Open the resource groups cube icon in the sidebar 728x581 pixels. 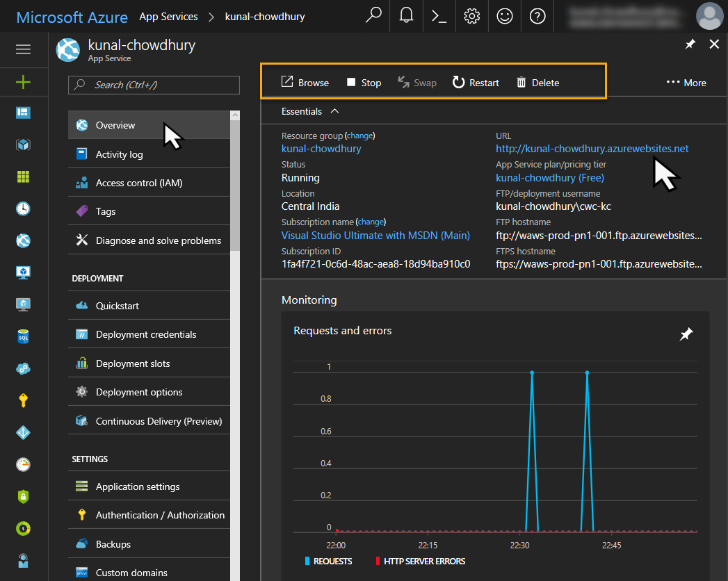23,145
